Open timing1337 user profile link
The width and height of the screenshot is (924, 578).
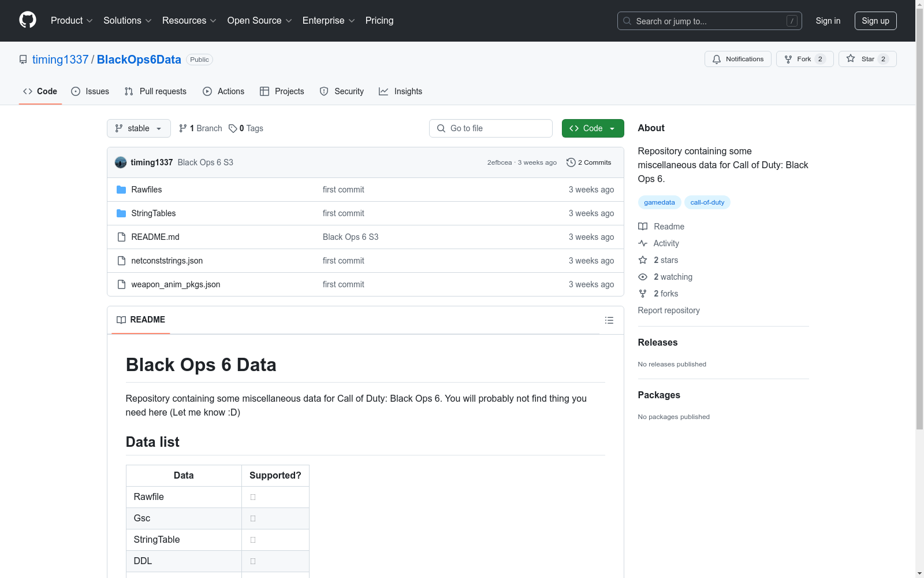click(x=61, y=60)
